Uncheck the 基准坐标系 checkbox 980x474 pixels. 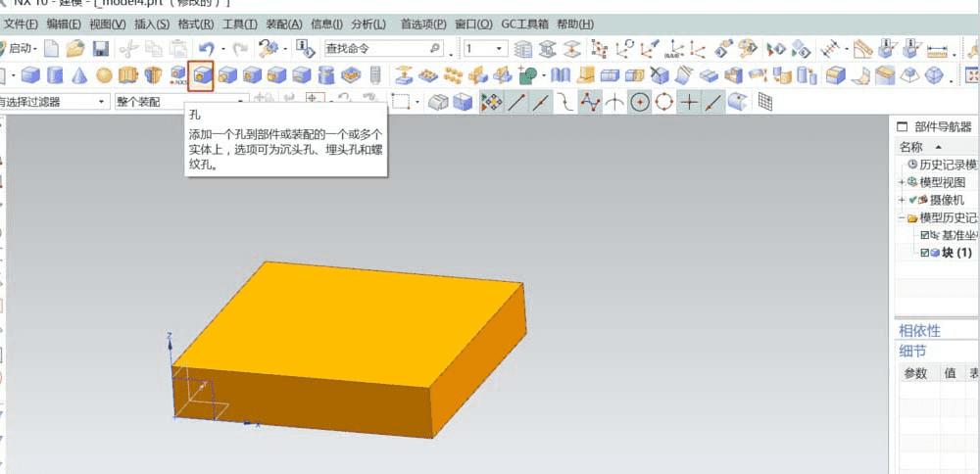(924, 235)
